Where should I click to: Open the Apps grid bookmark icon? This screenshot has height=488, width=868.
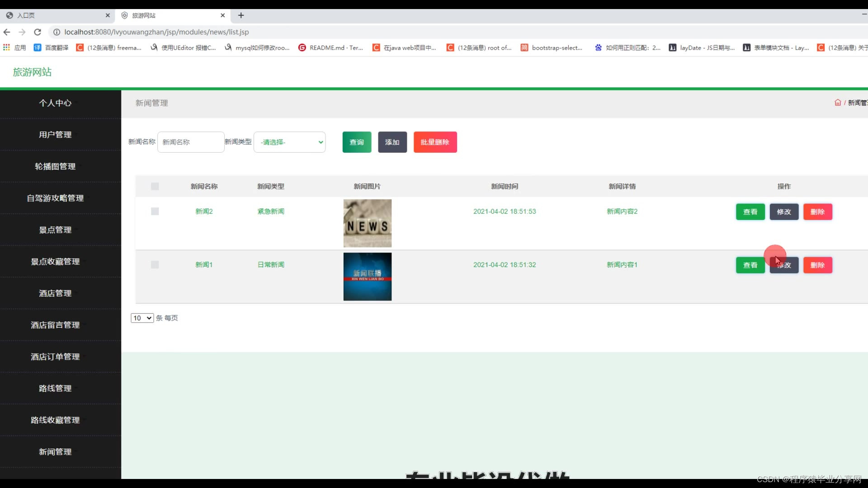click(x=6, y=47)
